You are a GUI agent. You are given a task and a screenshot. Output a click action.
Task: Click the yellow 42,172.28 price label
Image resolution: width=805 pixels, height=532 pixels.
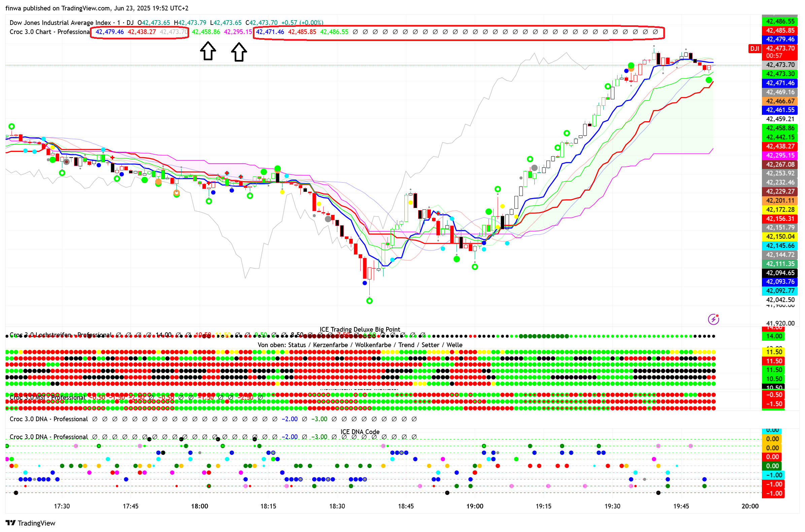[x=779, y=210]
